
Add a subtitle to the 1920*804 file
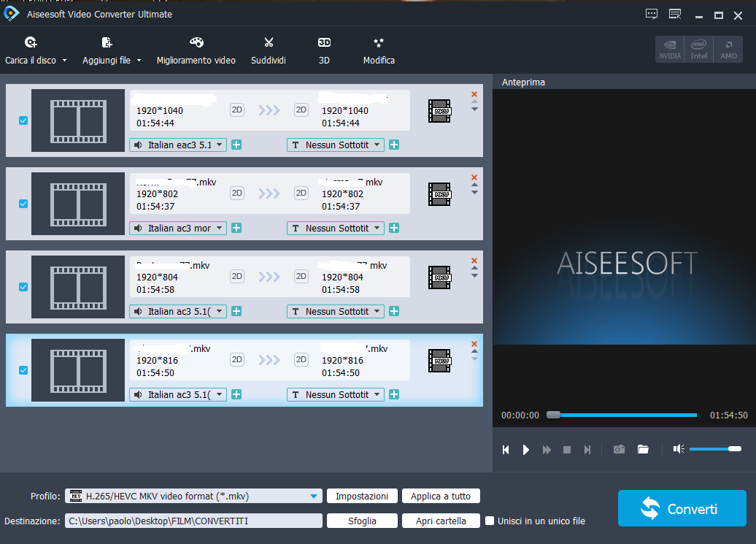coord(394,311)
